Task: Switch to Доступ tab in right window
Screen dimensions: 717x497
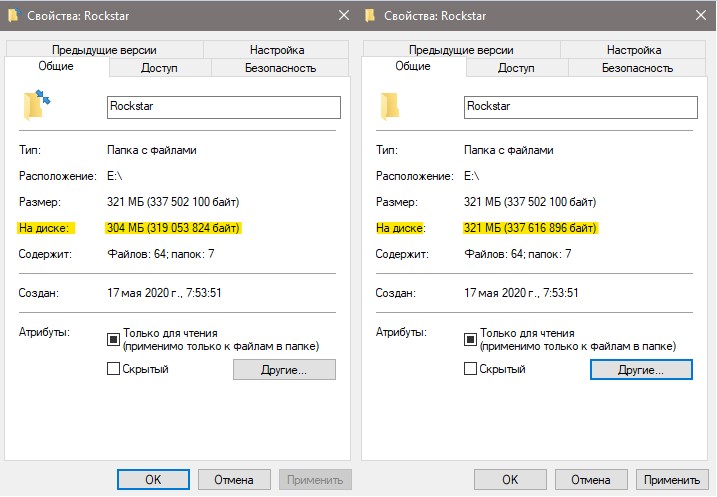Action: click(516, 68)
